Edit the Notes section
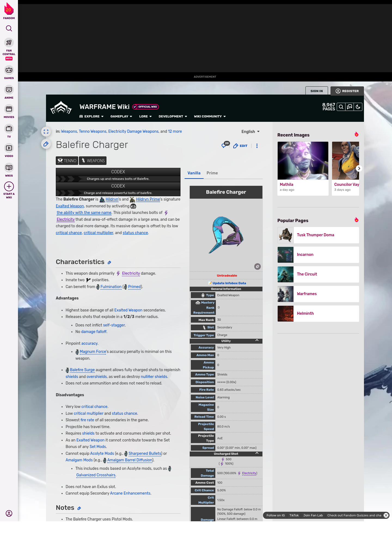This screenshot has width=392, height=545. point(79,508)
